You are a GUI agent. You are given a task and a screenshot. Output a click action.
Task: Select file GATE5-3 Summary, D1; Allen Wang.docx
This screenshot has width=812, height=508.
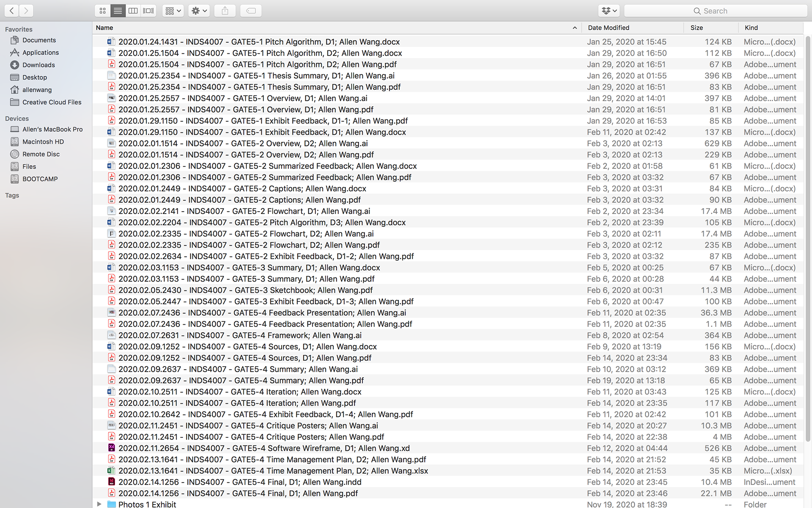pyautogui.click(x=249, y=267)
